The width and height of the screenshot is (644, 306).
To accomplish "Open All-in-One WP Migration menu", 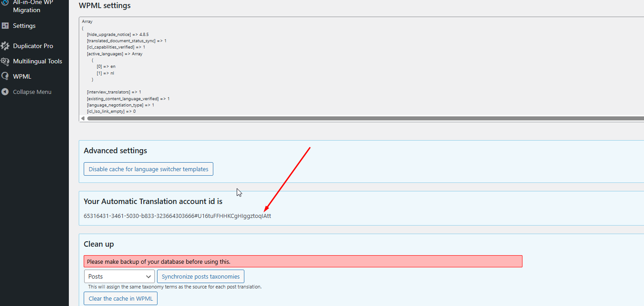I will pos(34,6).
